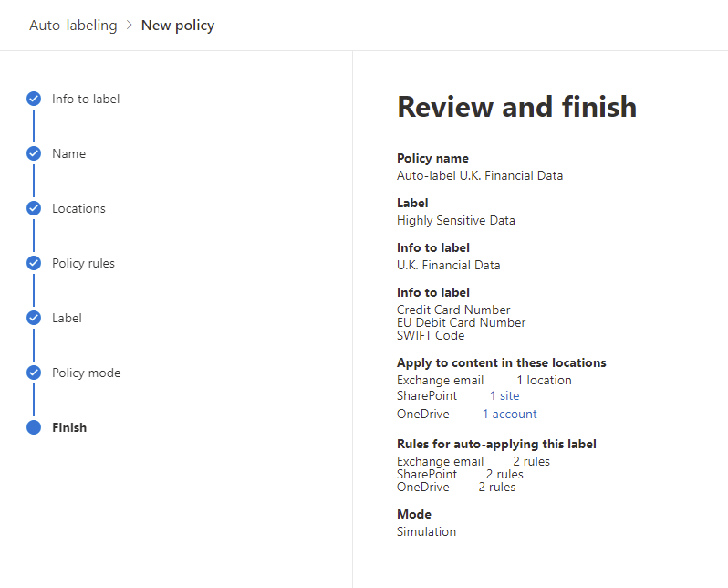Switch to the Policy mode step
Viewport: 728px width, 588px height.
click(x=86, y=373)
